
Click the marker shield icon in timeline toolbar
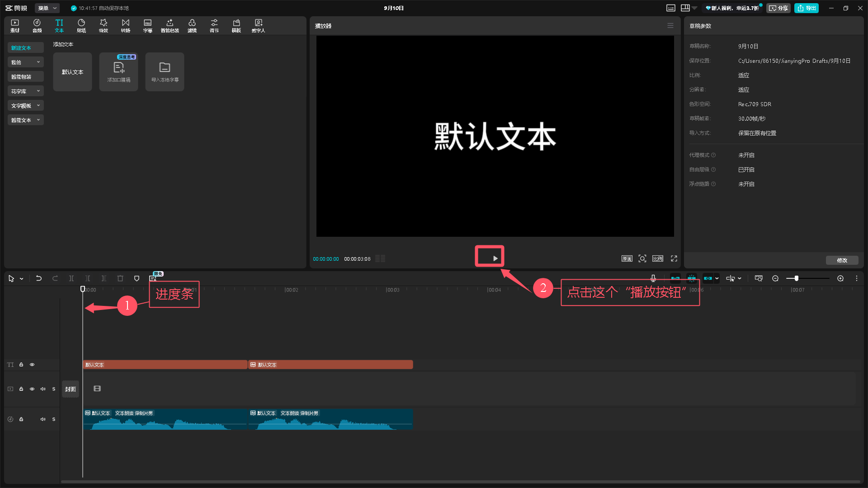[137, 278]
